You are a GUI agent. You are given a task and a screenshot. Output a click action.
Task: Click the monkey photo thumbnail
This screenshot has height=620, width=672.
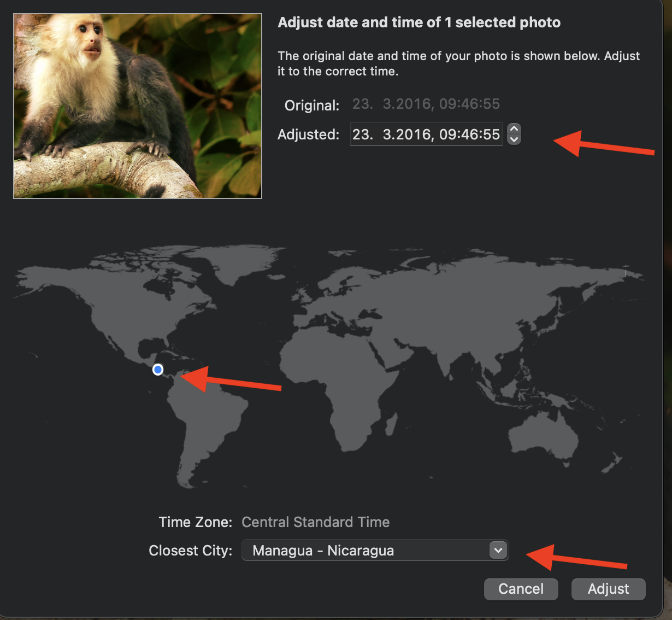(138, 106)
